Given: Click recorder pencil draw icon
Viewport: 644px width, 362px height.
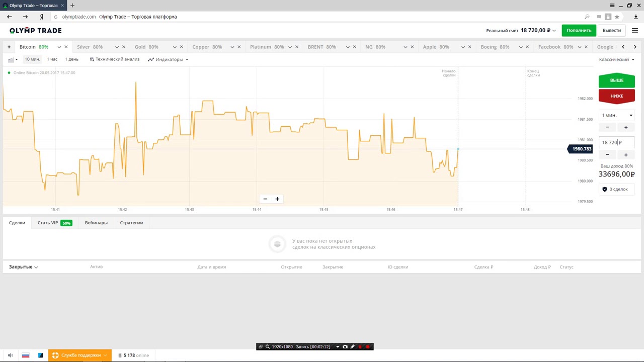Looking at the screenshot, I should 352,347.
